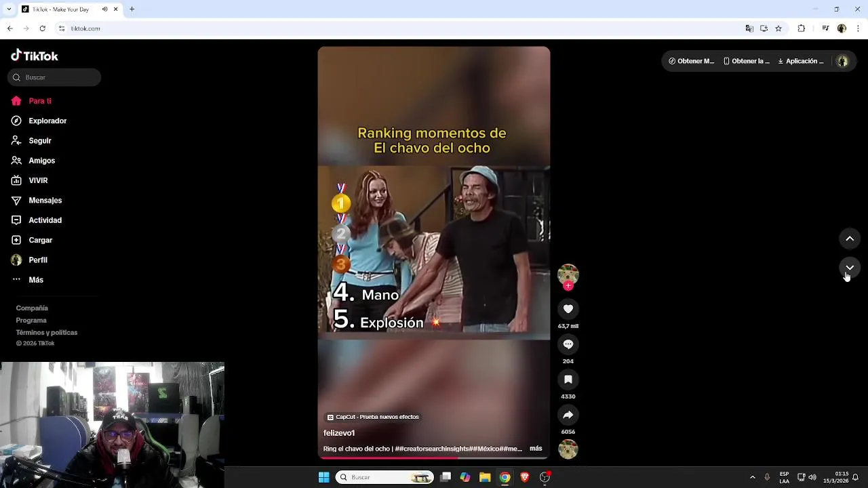Select the TikTok - Make Your Day tab
The width and height of the screenshot is (868, 488).
69,9
